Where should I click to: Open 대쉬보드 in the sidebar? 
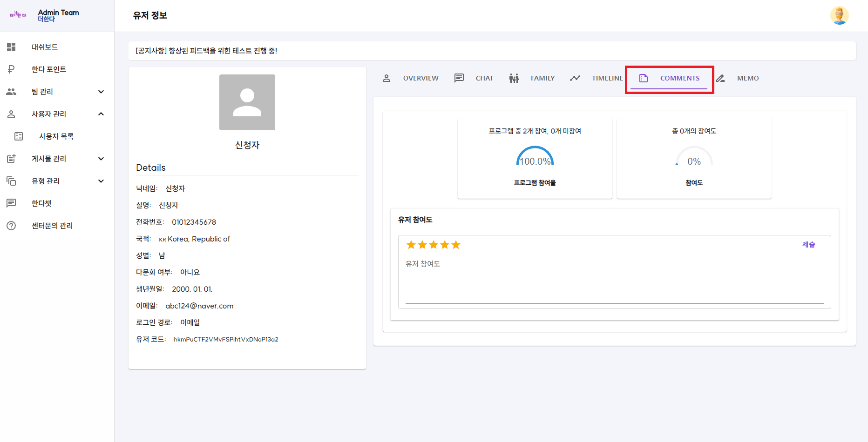[x=57, y=47]
